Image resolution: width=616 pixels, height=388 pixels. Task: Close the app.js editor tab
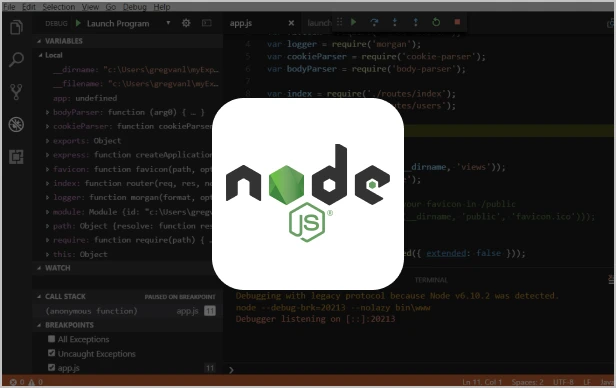pos(291,23)
